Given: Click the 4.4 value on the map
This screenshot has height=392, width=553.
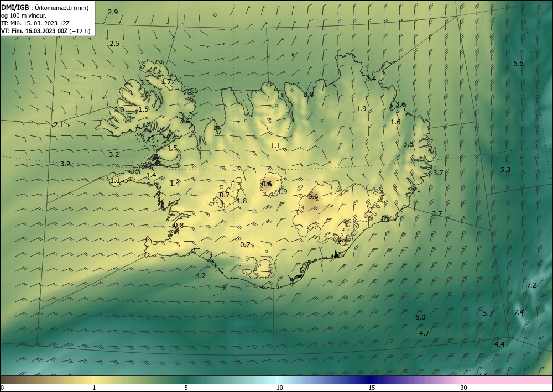Looking at the screenshot, I should (499, 344).
